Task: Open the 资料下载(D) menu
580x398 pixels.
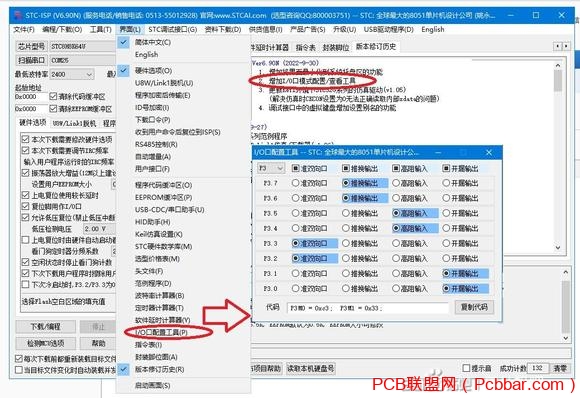Action: [x=223, y=30]
